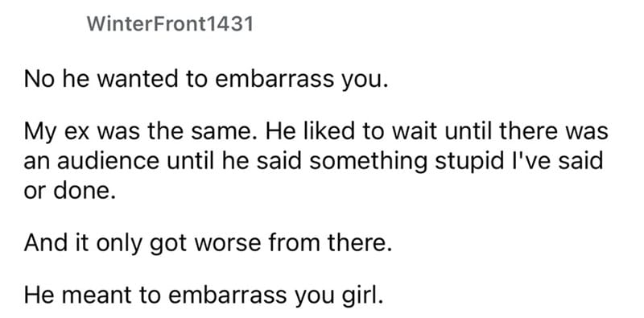Viewport: 644px width, 318px height.
Task: Open WinterFront1431's user profile
Action: (170, 24)
